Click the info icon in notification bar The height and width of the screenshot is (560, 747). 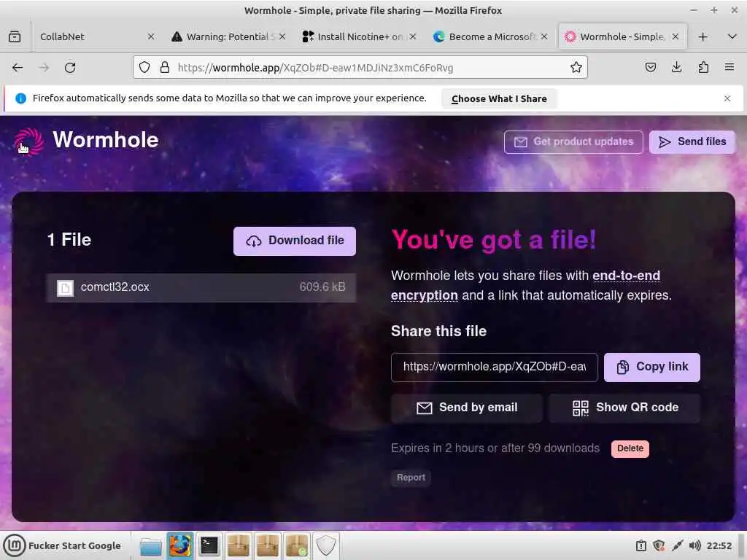tap(20, 98)
